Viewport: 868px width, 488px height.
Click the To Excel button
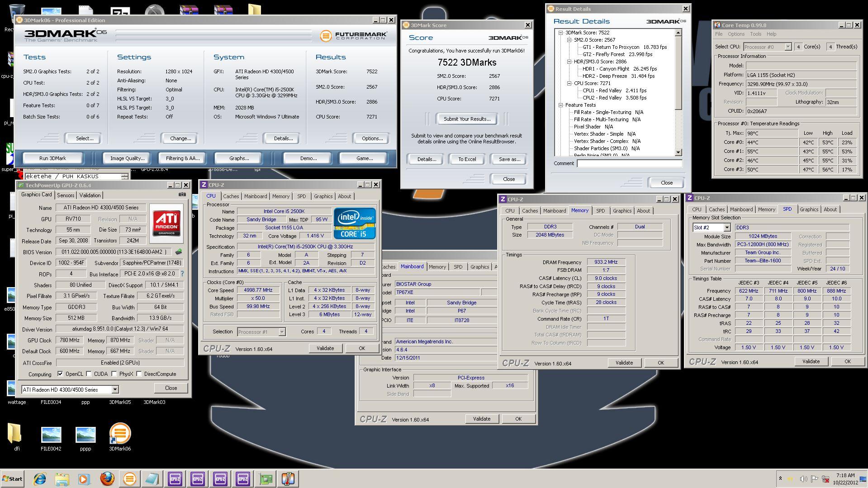467,159
